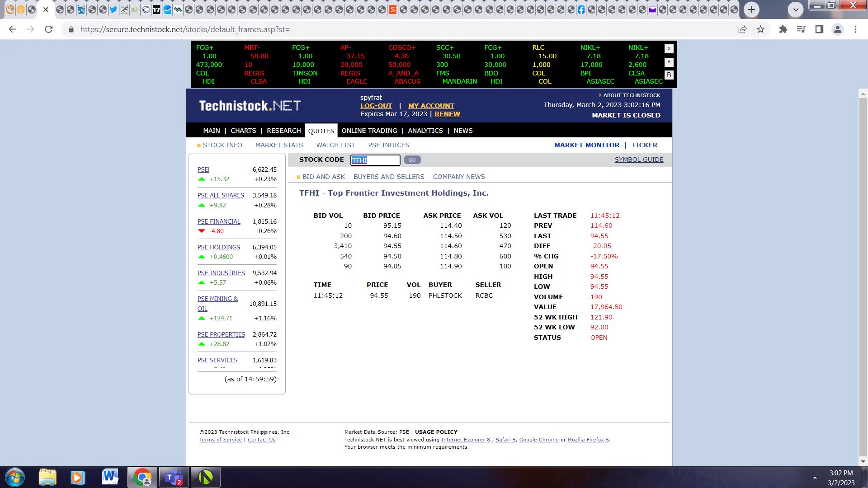Open the Extensions puzzle icon
This screenshot has height=488, width=868.
tap(783, 29)
